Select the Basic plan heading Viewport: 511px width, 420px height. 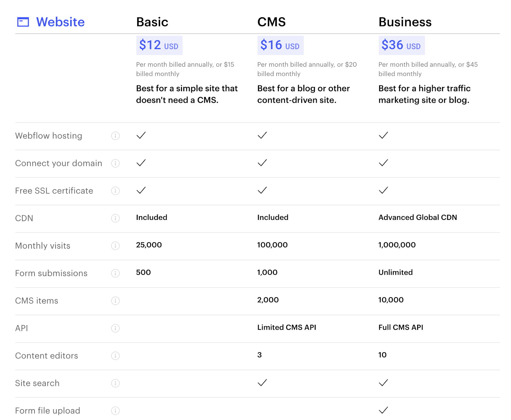152,22
